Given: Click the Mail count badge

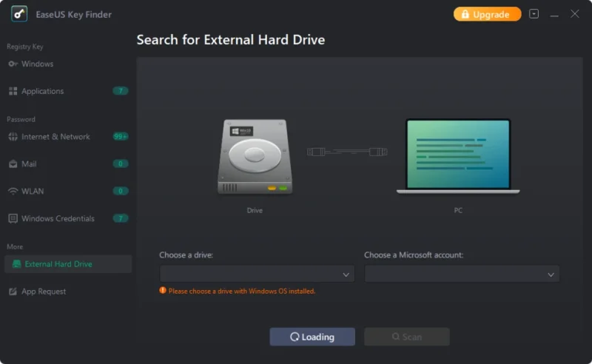Looking at the screenshot, I should (121, 164).
